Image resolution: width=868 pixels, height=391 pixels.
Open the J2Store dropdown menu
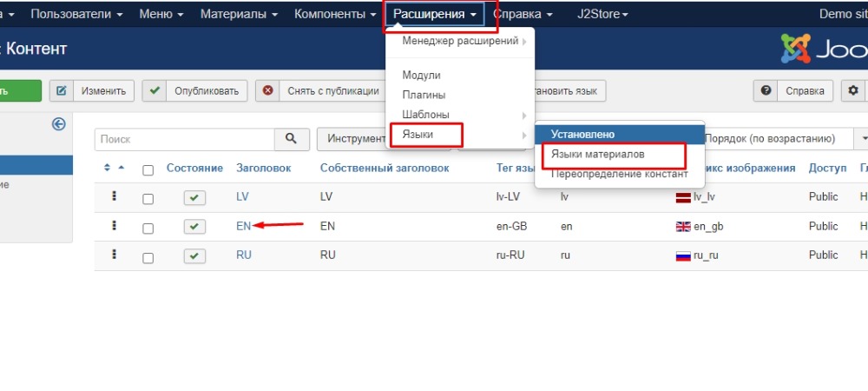pos(602,15)
